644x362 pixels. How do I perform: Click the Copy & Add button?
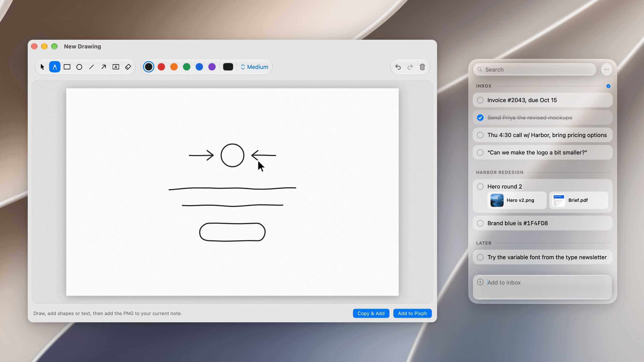371,313
